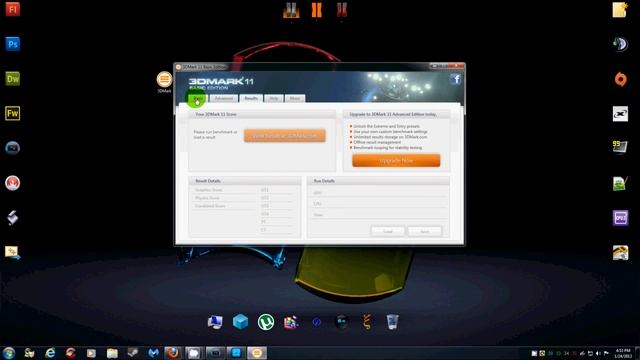Switch to the Advanced tab
Viewport: 640px width, 360px height.
coord(224,98)
